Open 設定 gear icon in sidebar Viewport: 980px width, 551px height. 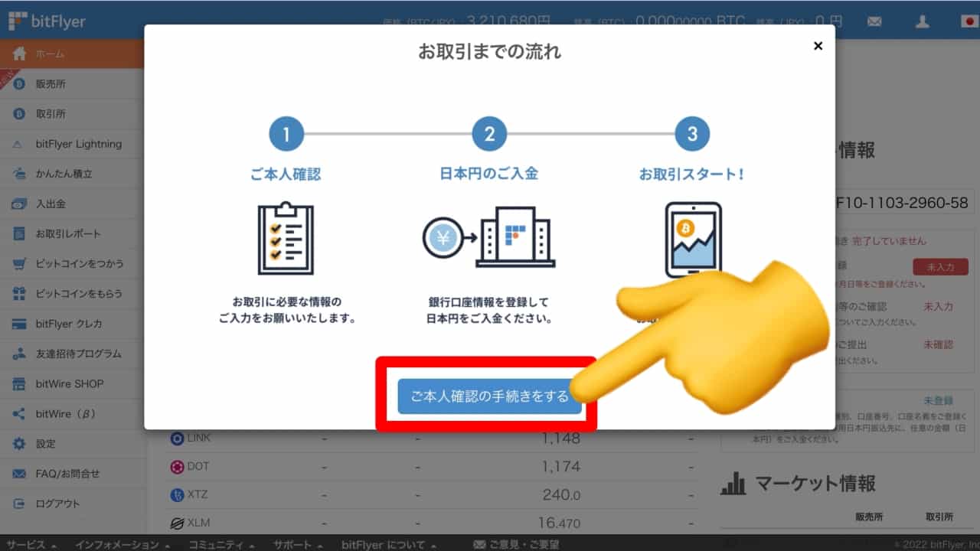tap(20, 444)
